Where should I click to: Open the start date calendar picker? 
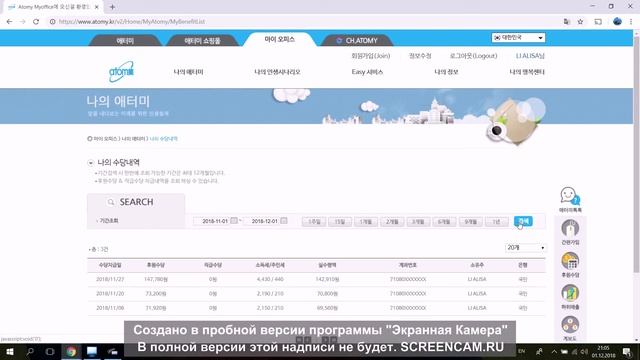click(x=234, y=220)
